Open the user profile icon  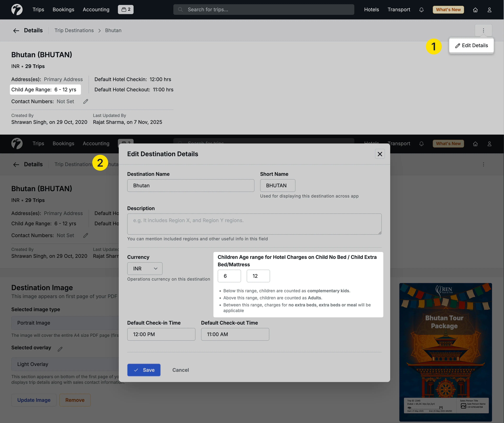(489, 10)
